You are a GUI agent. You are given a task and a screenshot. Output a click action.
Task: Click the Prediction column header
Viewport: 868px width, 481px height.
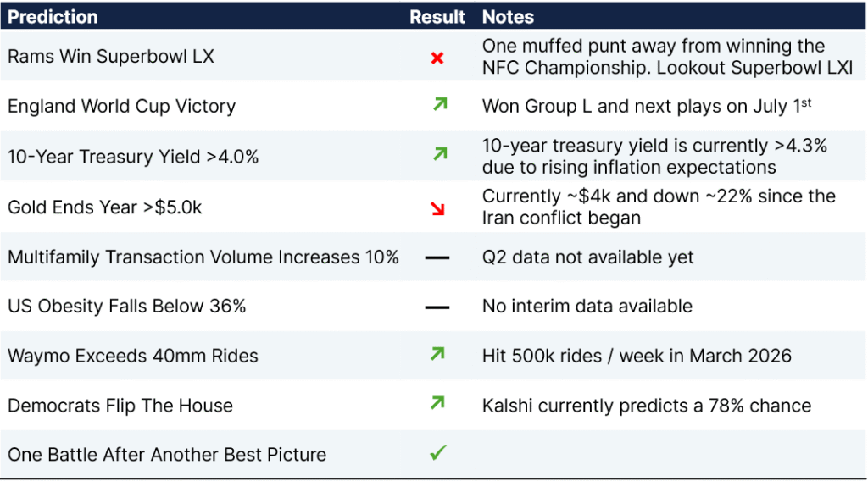53,17
